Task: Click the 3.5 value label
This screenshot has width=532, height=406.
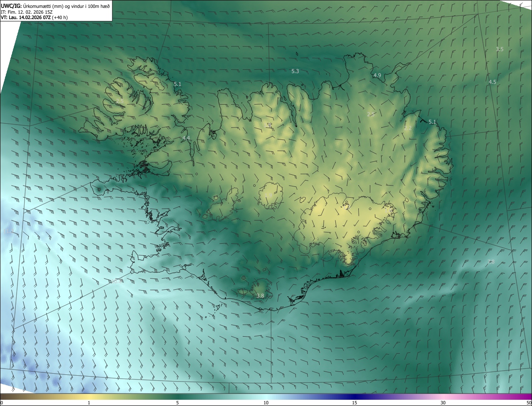Action: click(500, 49)
